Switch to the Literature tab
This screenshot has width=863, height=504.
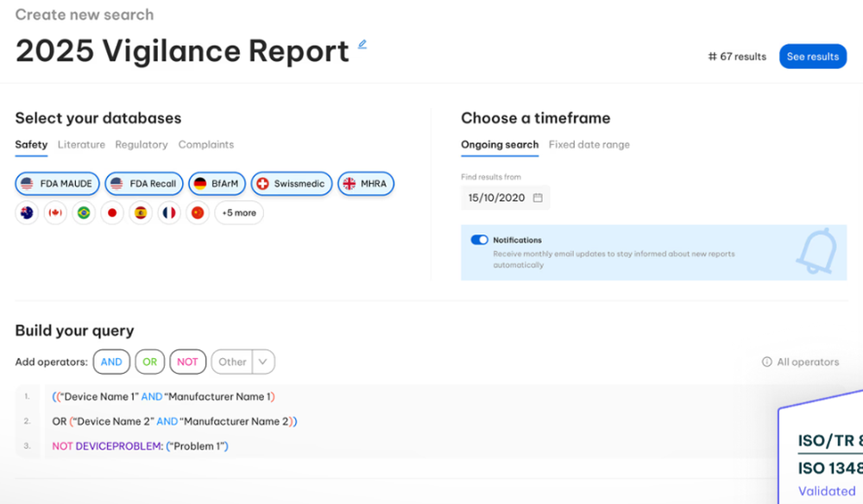[81, 144]
